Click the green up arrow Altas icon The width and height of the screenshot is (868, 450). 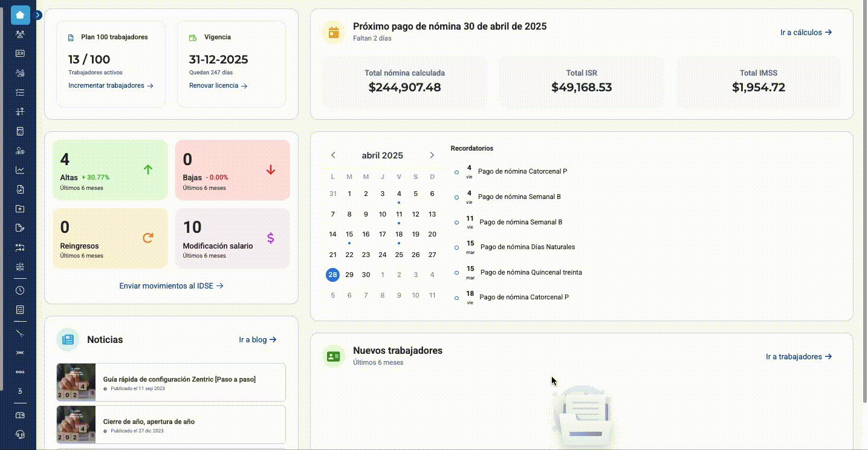pyautogui.click(x=148, y=170)
